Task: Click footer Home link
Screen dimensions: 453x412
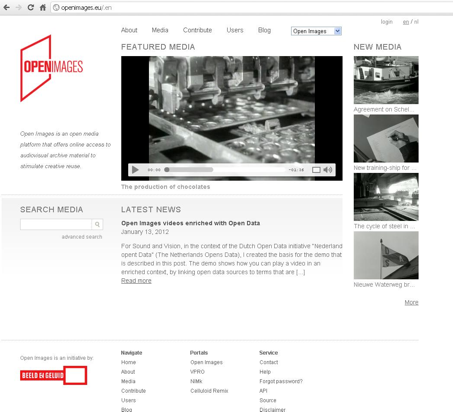Action: (x=128, y=362)
